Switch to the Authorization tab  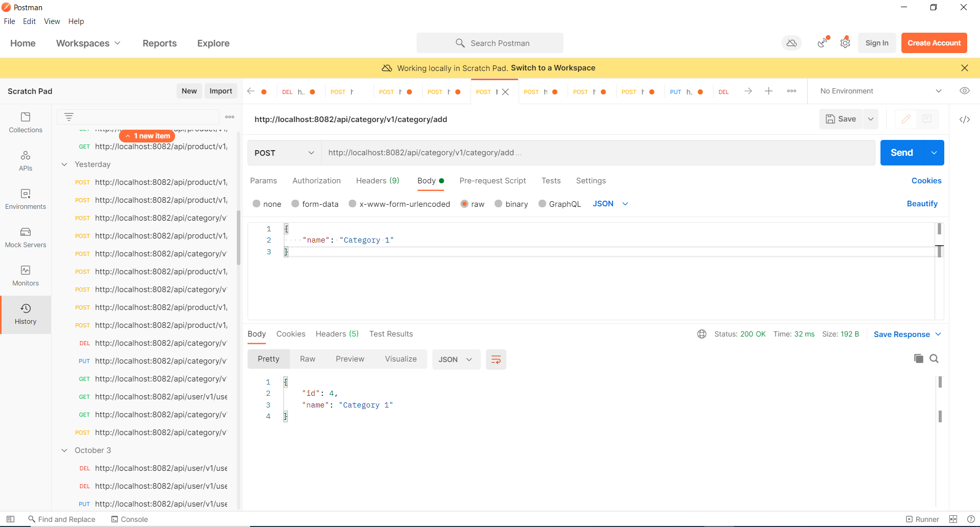(316, 181)
